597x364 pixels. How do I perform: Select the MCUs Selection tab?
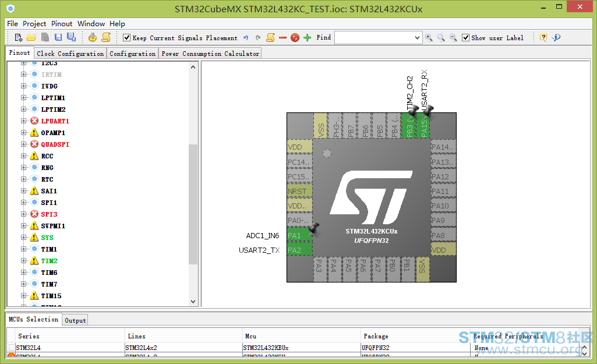pyautogui.click(x=34, y=320)
